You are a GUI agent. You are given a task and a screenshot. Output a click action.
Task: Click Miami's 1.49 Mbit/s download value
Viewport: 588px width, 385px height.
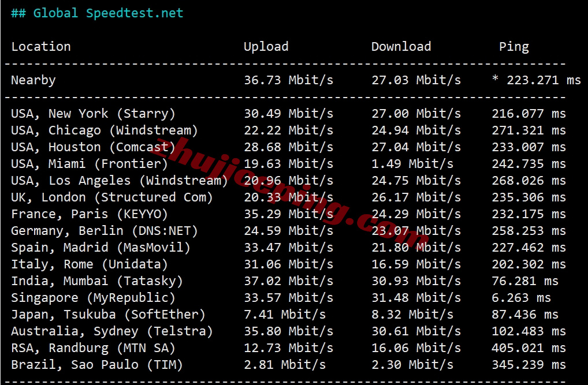(412, 164)
